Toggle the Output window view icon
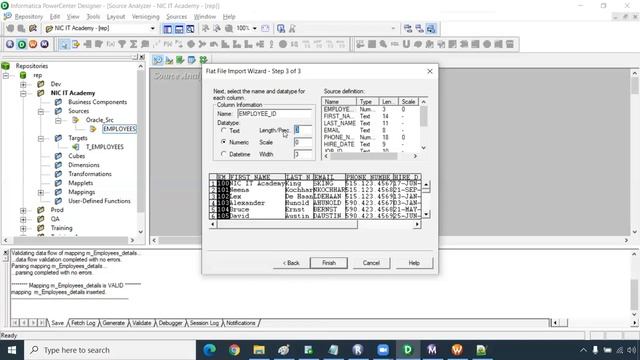 (179, 29)
